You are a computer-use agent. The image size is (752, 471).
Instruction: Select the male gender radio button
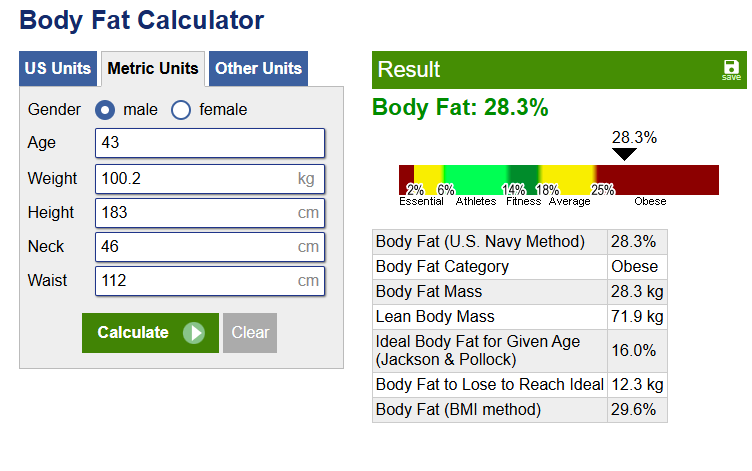click(105, 110)
